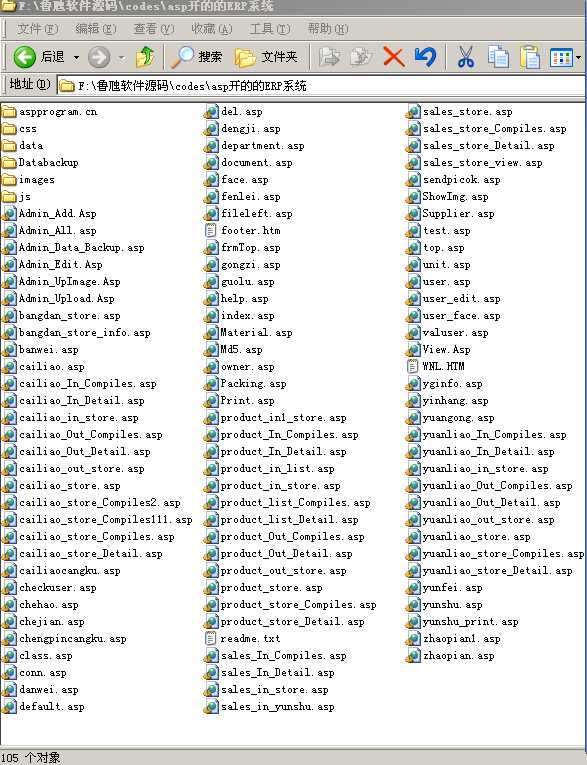Open the 查看(V) menu
Screen dimensions: 587x765
click(x=154, y=29)
